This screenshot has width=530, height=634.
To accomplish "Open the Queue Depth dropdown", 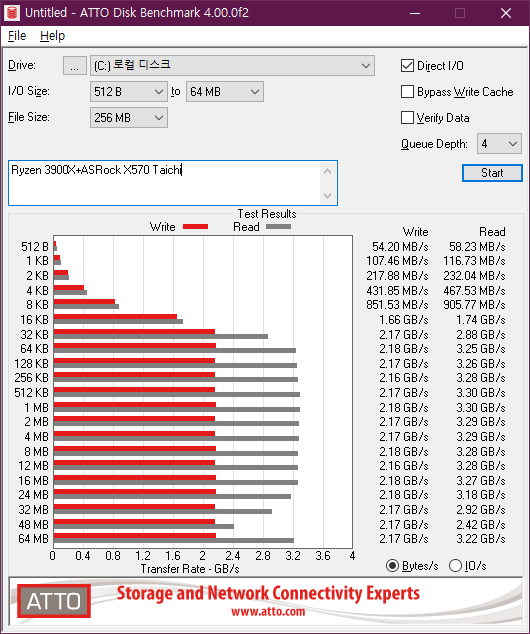I will [x=499, y=144].
